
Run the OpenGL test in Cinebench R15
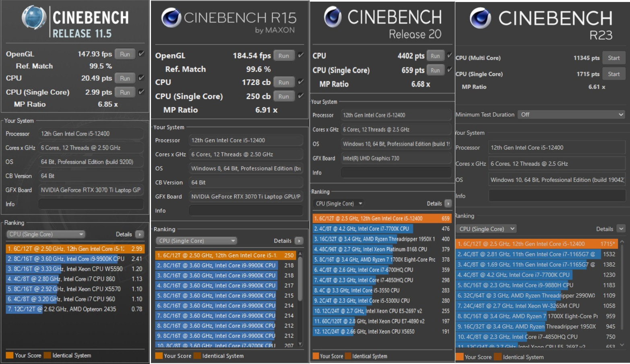pyautogui.click(x=283, y=56)
